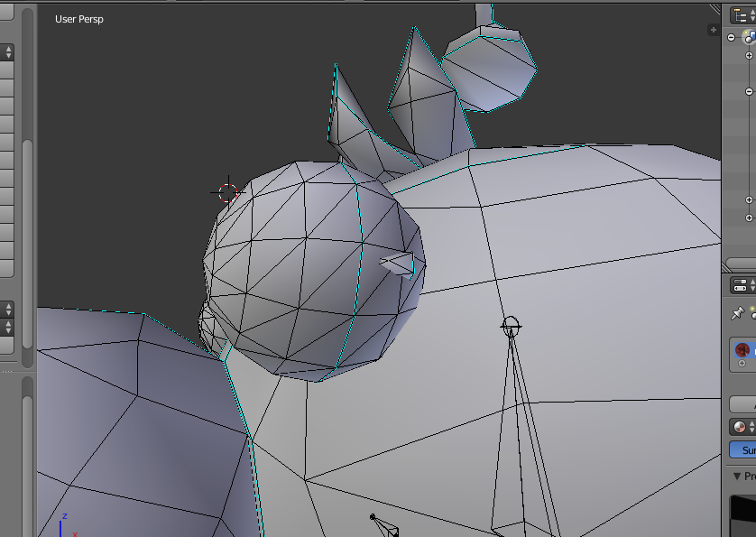Click the material browse sphere icon
The width and height of the screenshot is (756, 537).
(739, 427)
